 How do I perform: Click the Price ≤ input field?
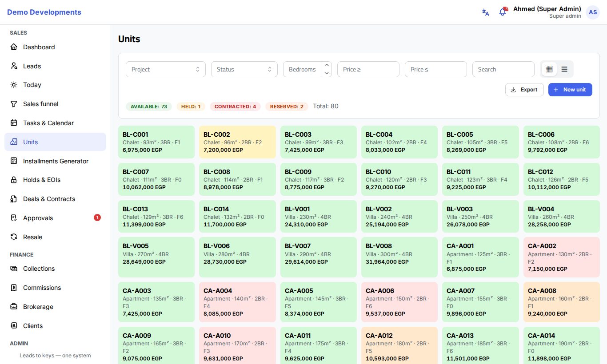point(436,69)
